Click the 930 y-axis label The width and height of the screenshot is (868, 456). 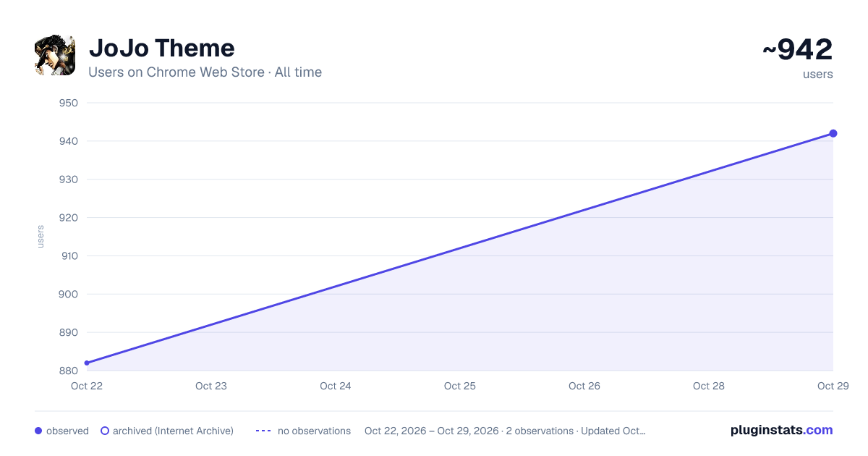[69, 180]
